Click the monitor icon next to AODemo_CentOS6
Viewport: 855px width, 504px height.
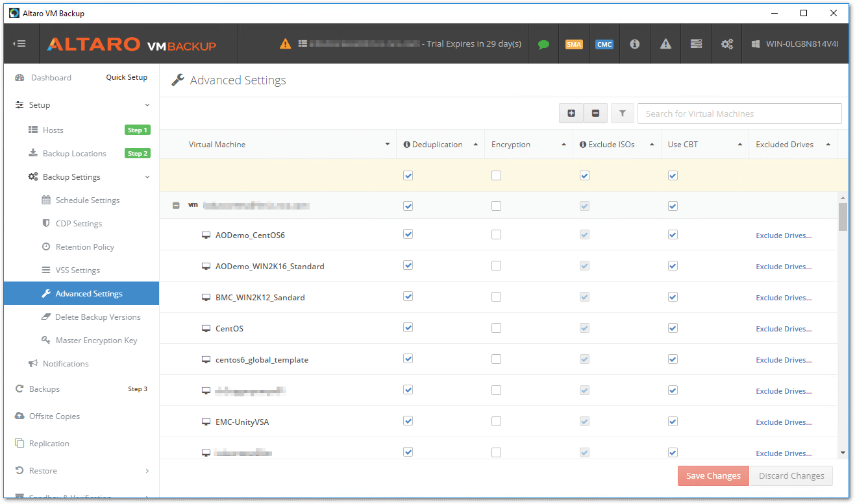pyautogui.click(x=206, y=235)
